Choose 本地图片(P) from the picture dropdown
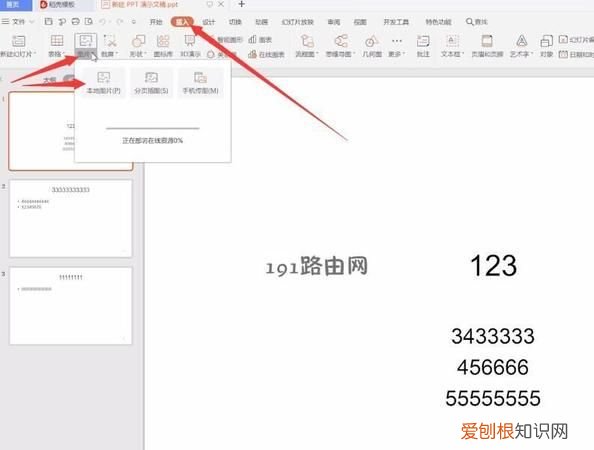This screenshot has width=594, height=450. [x=103, y=83]
